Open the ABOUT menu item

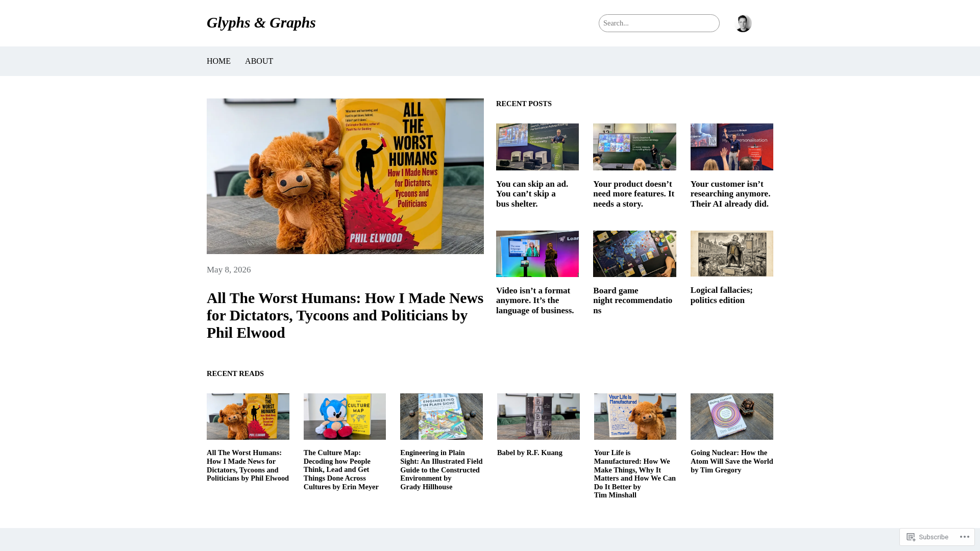[259, 61]
